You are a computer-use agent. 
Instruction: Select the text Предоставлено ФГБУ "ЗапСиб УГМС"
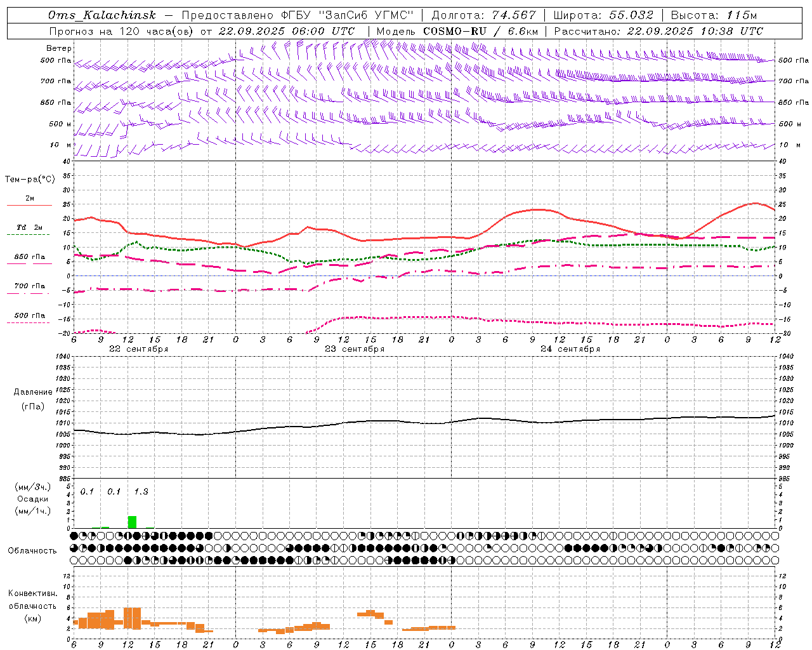click(x=298, y=15)
